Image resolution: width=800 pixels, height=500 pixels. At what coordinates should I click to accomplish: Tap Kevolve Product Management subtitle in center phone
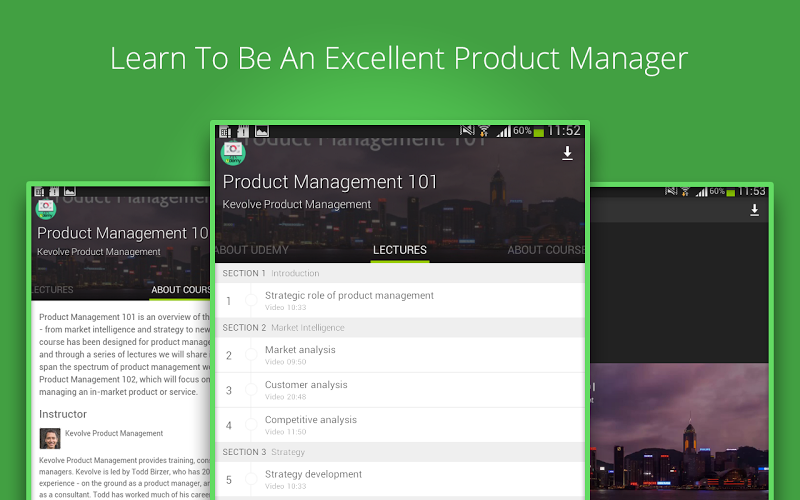pos(296,205)
